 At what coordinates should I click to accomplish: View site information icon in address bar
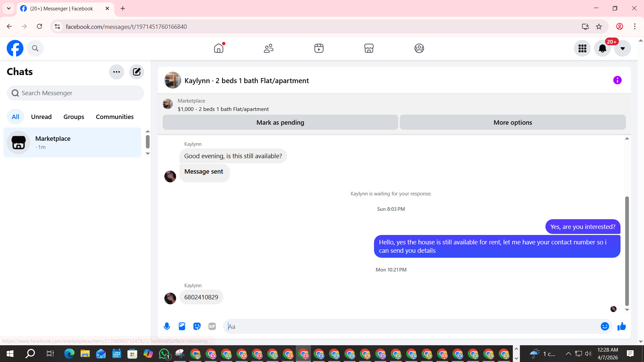[57, 26]
